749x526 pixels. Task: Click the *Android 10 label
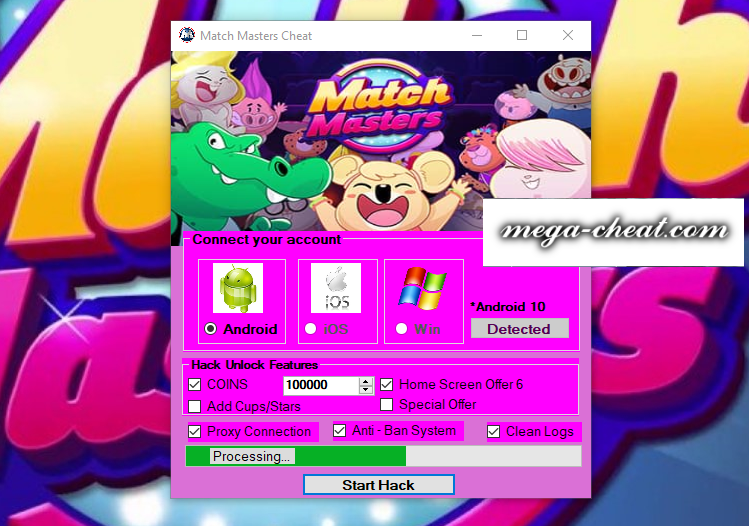point(508,307)
